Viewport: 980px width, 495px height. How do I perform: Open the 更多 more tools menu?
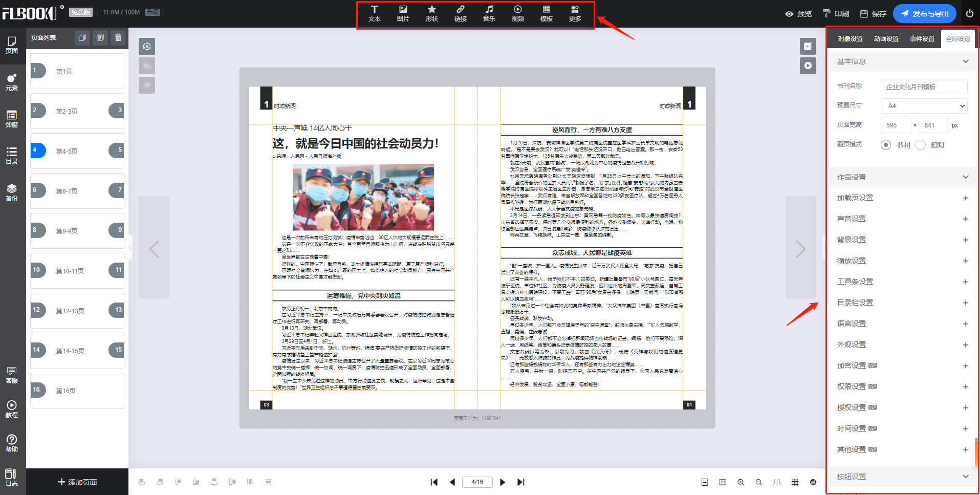pyautogui.click(x=575, y=14)
